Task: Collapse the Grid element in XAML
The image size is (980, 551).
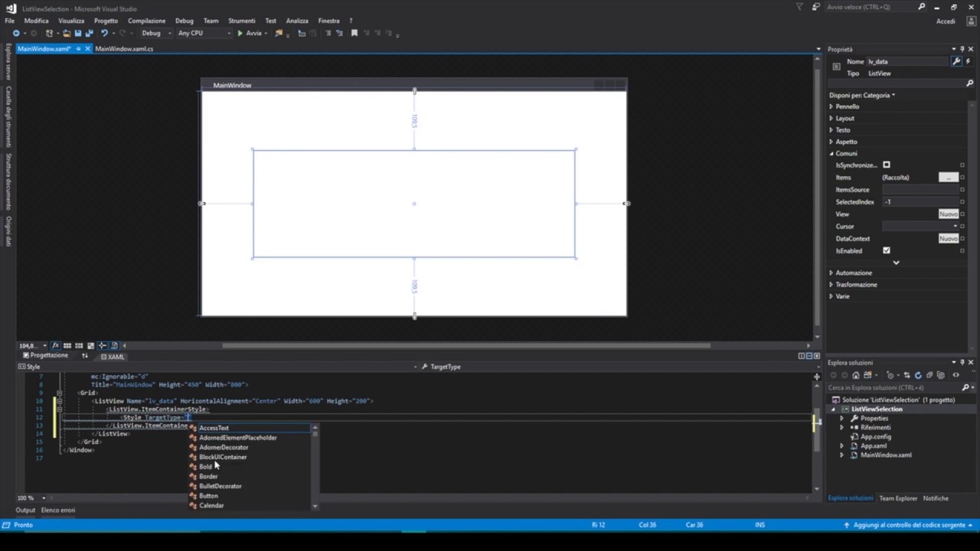Action: coord(59,393)
